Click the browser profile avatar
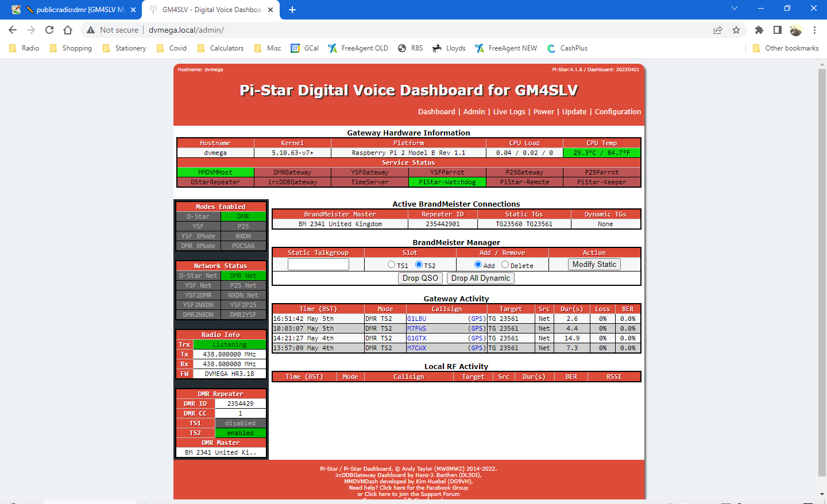The height and width of the screenshot is (504, 827). [795, 29]
